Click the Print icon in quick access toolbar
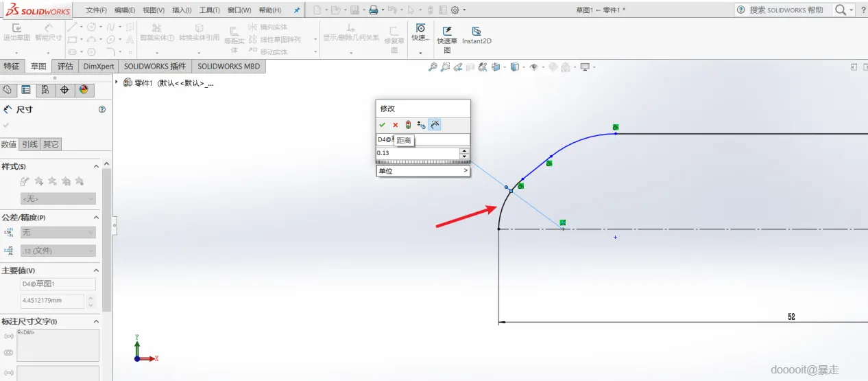Image resolution: width=868 pixels, height=381 pixels. click(374, 10)
